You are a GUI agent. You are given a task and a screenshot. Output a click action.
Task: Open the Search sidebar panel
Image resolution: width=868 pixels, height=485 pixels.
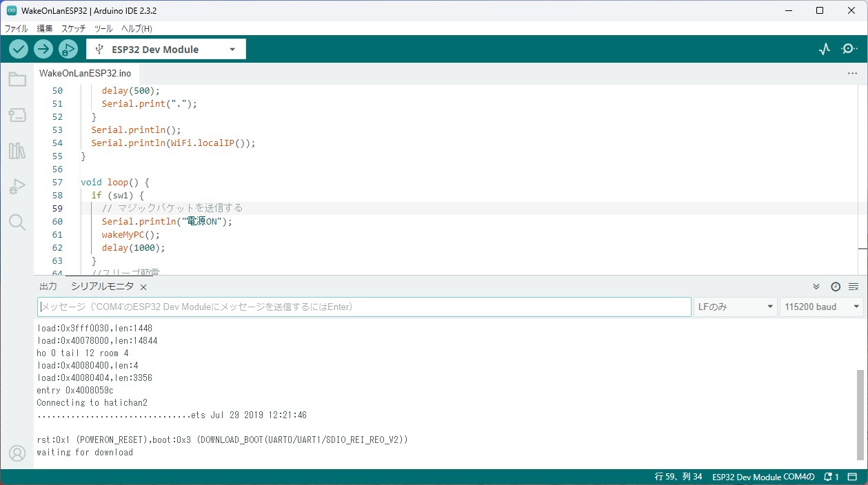tap(17, 222)
